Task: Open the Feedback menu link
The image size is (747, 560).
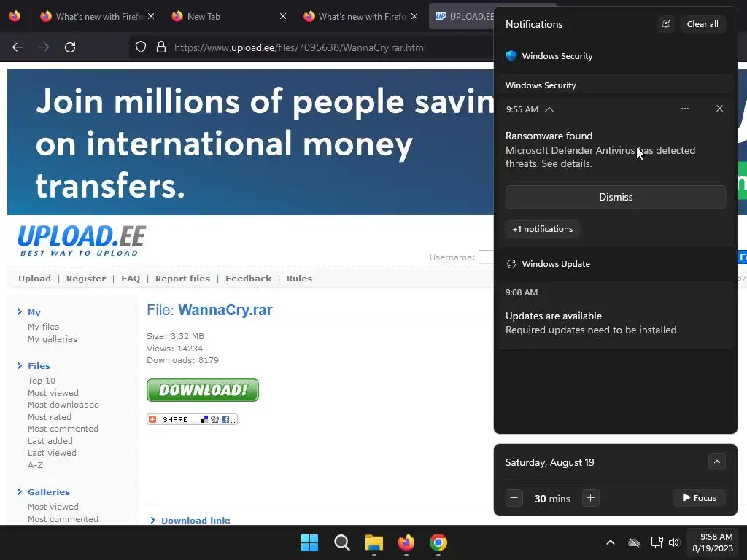Action: [248, 279]
